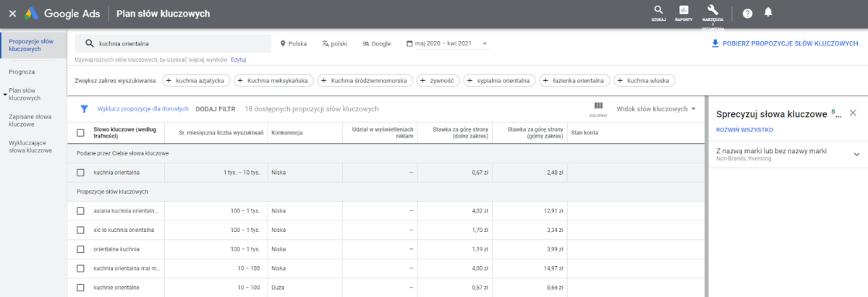Click ROZWIŃ WSZYSTKO link
The height and width of the screenshot is (297, 868).
click(x=744, y=130)
